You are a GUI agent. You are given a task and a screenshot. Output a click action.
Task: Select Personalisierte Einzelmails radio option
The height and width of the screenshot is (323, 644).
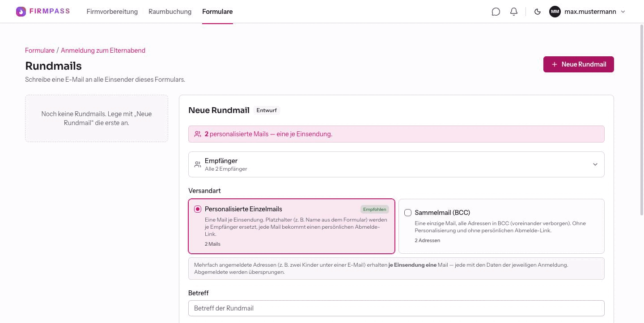(x=198, y=209)
